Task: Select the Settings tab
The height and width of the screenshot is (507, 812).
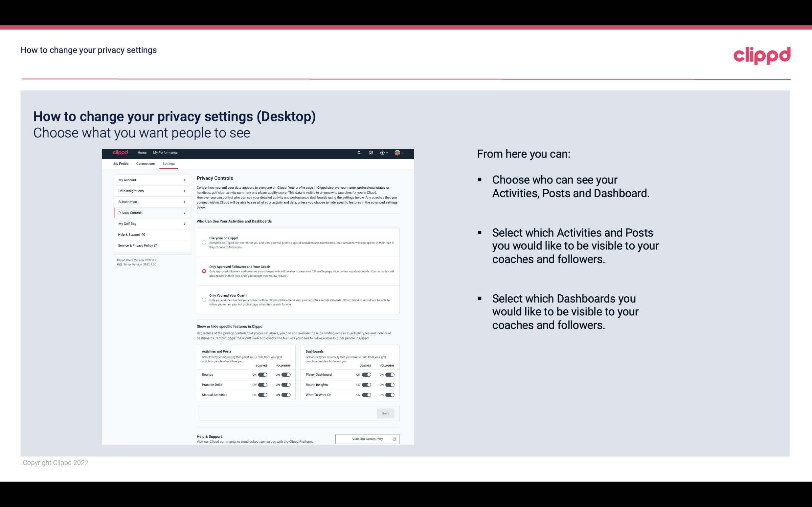Action: (169, 163)
